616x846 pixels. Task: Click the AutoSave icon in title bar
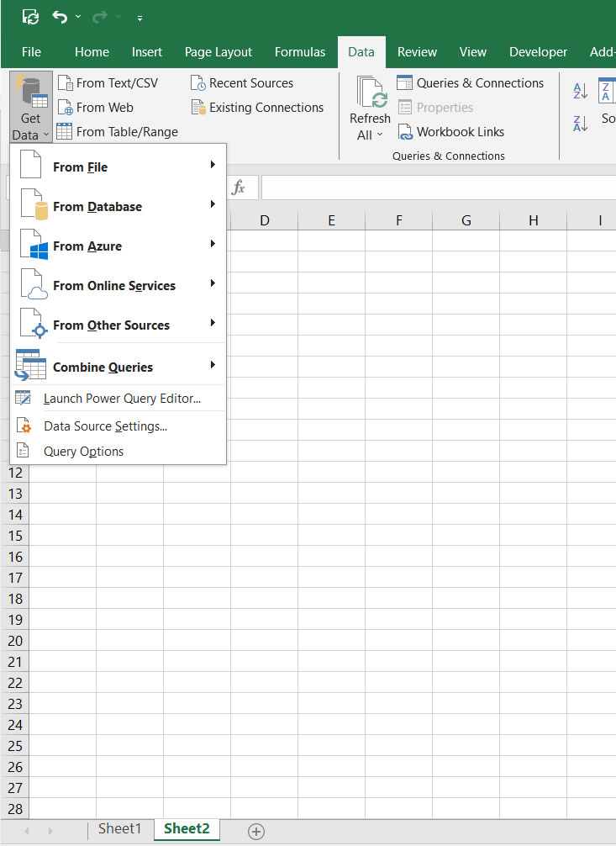[31, 18]
